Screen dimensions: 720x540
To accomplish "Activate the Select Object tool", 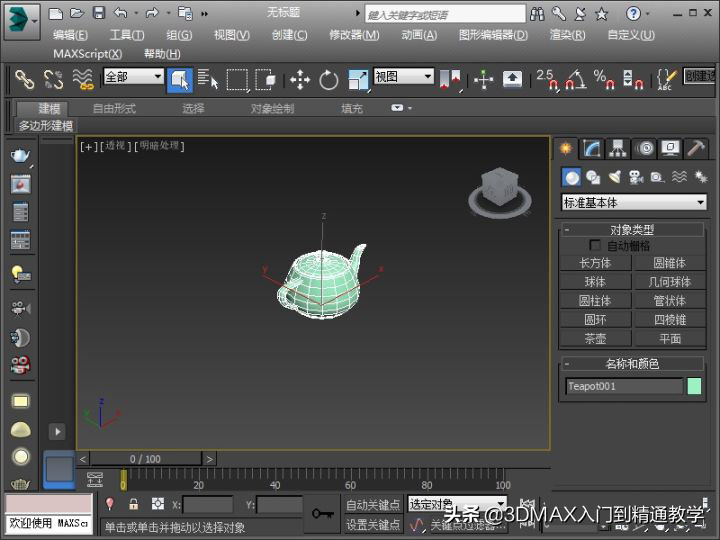I will click(180, 80).
